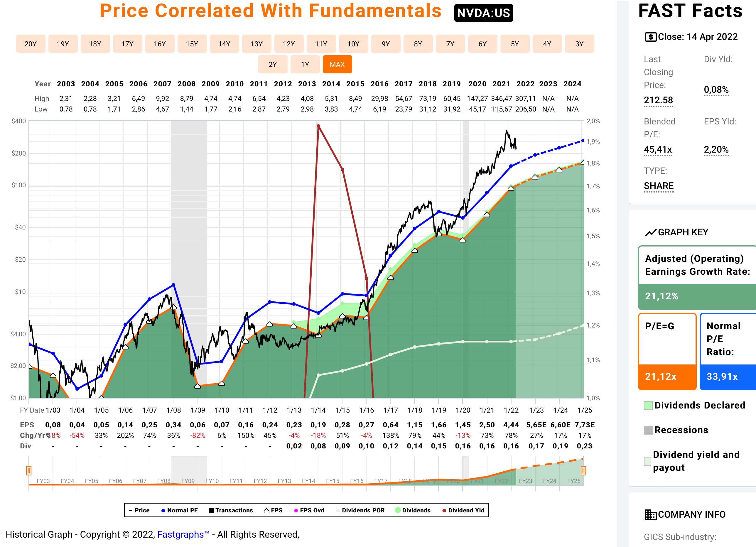Toggle the Dividend yield and payout checkbox
This screenshot has height=547, width=756.
point(647,461)
